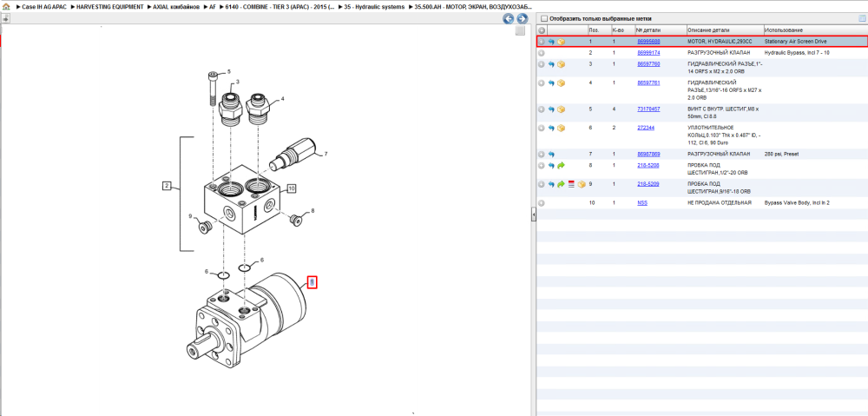868x416 pixels.
Task: Click the gray circle icon in table header
Action: coord(542,30)
